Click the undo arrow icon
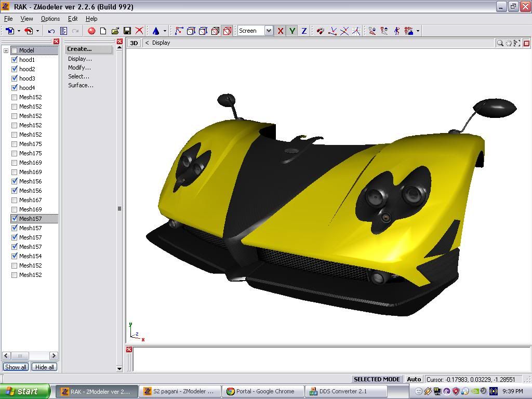The height and width of the screenshot is (399, 532). [x=51, y=31]
